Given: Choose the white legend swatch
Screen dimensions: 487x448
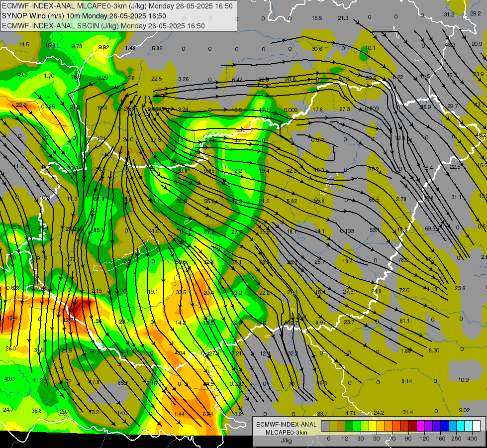Looking at the screenshot, I should coord(477,426).
